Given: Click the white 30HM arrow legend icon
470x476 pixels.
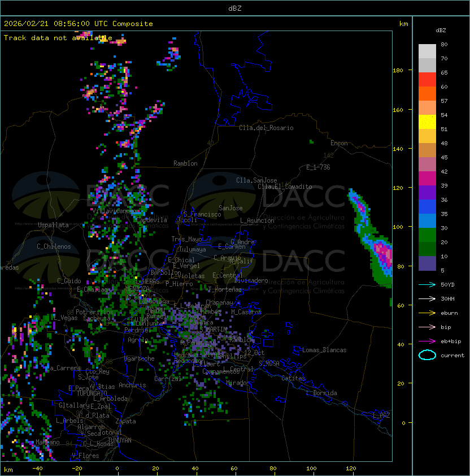Looking at the screenshot, I should click(x=427, y=298).
